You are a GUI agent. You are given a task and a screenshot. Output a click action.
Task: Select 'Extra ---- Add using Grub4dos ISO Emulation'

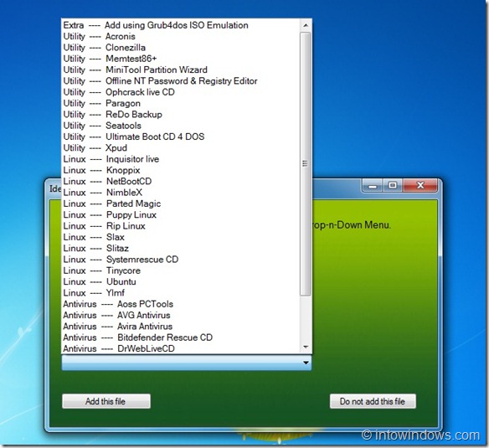pos(181,25)
